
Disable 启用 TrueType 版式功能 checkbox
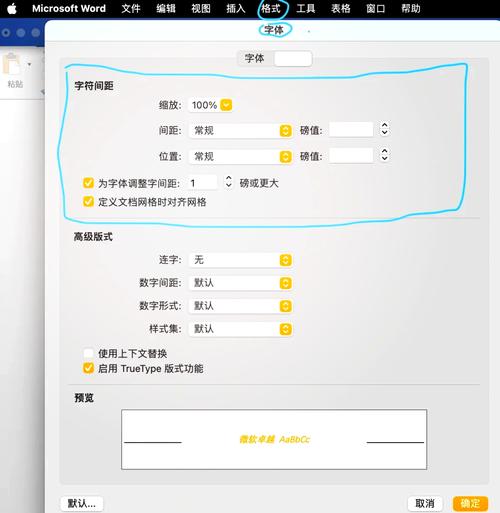point(88,368)
